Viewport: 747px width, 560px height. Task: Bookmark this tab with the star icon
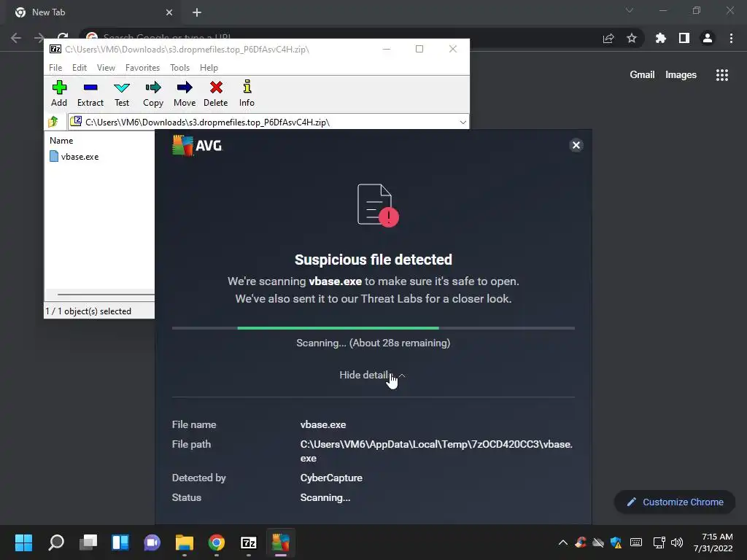[x=632, y=38]
